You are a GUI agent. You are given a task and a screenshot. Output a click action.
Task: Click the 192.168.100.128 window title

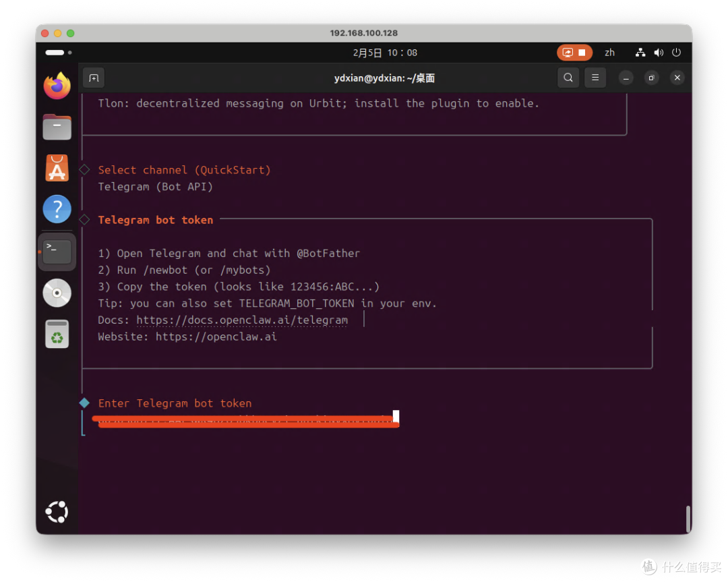(364, 33)
